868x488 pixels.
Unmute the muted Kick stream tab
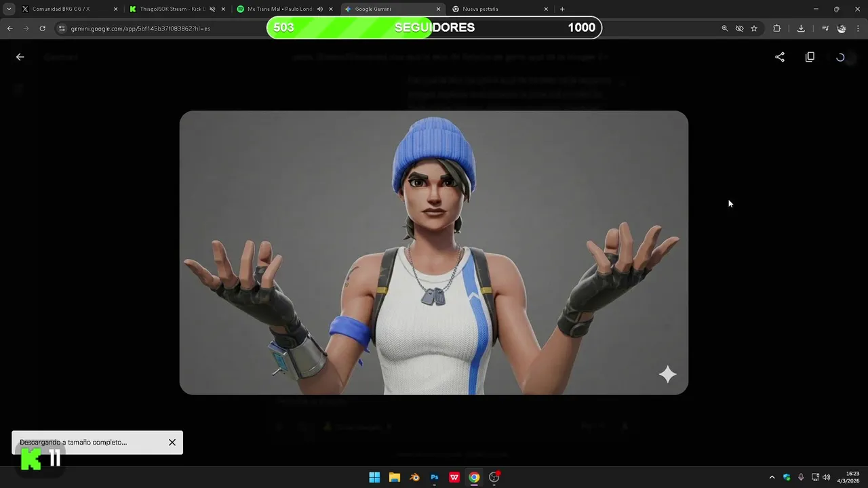pos(212,9)
